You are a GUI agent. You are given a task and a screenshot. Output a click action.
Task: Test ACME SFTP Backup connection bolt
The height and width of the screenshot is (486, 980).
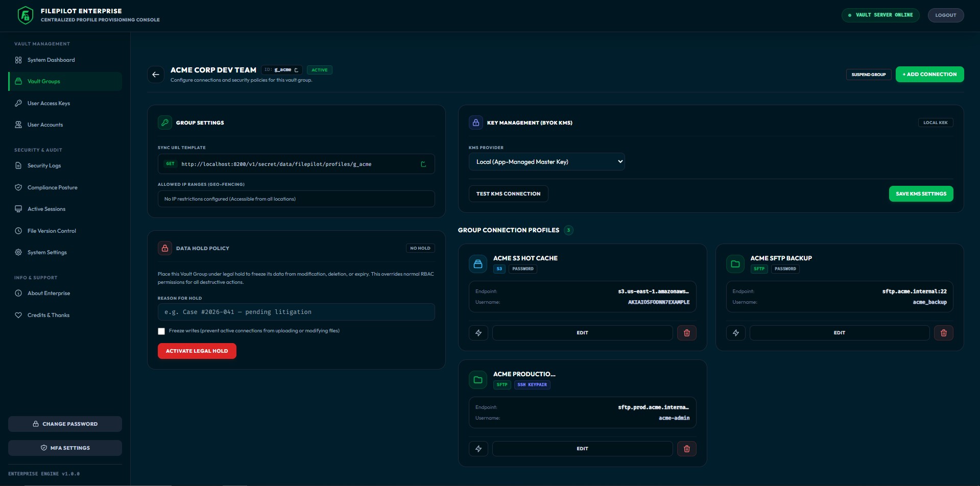(736, 333)
